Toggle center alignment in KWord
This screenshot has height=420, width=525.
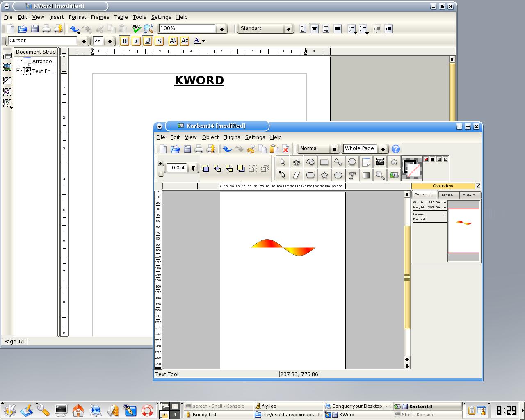[315, 29]
